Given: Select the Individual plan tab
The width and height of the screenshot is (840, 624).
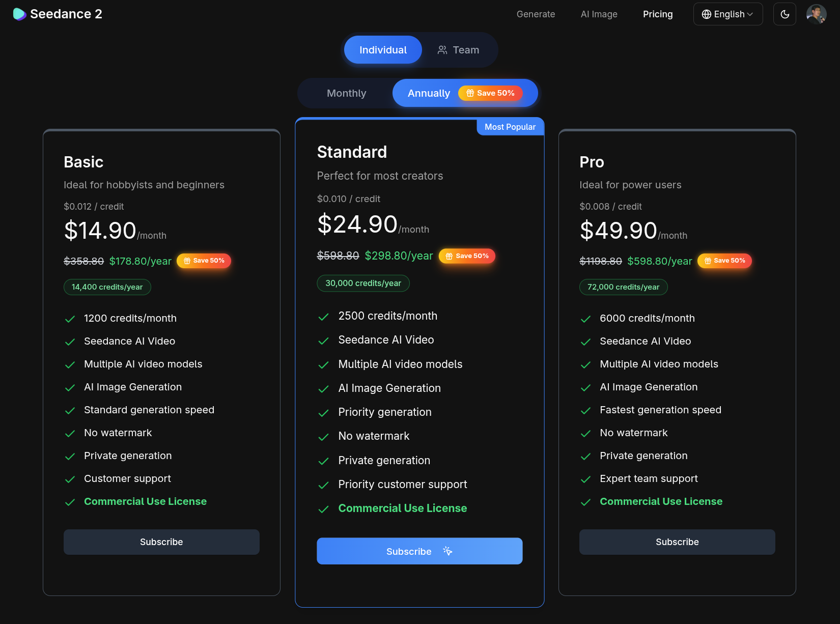Looking at the screenshot, I should 382,49.
